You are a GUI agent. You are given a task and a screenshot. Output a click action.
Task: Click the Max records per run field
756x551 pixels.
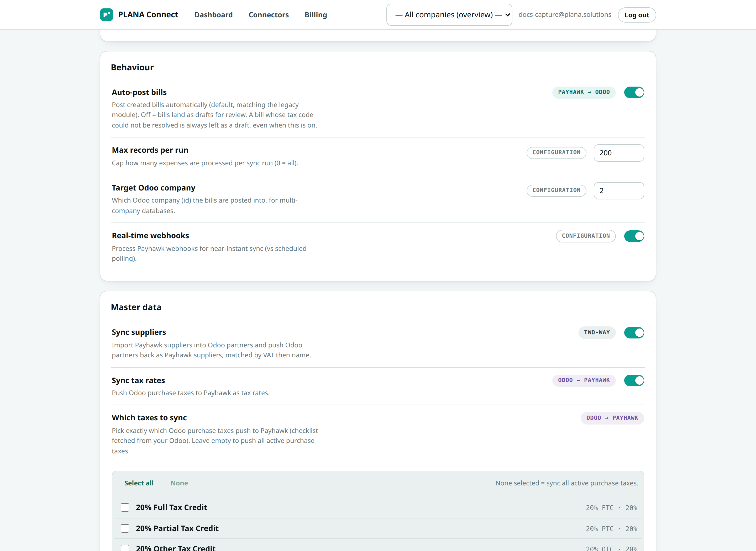618,153
